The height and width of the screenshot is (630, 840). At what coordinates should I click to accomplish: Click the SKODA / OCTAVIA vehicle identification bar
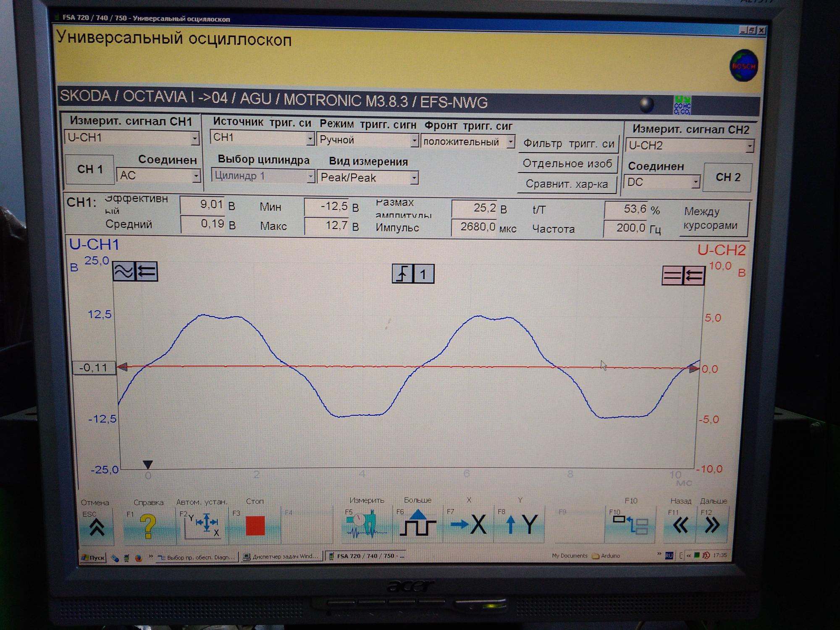coord(409,101)
